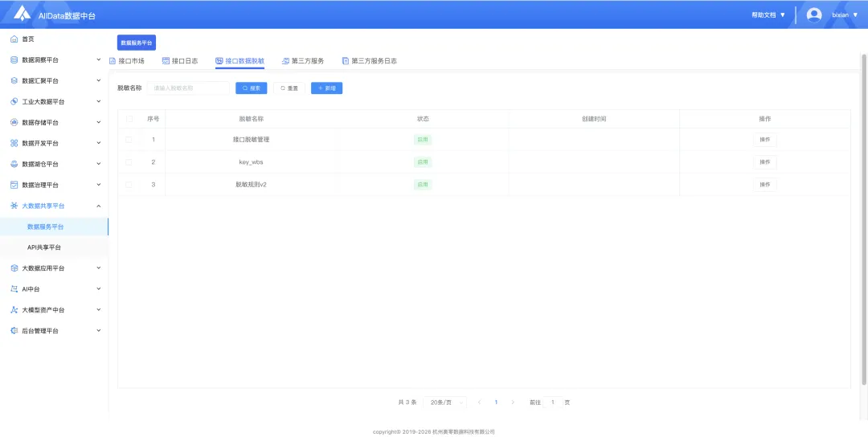Screen dimensions: 868x441
Task: Click the AI中台 sidebar icon
Action: pyautogui.click(x=14, y=289)
